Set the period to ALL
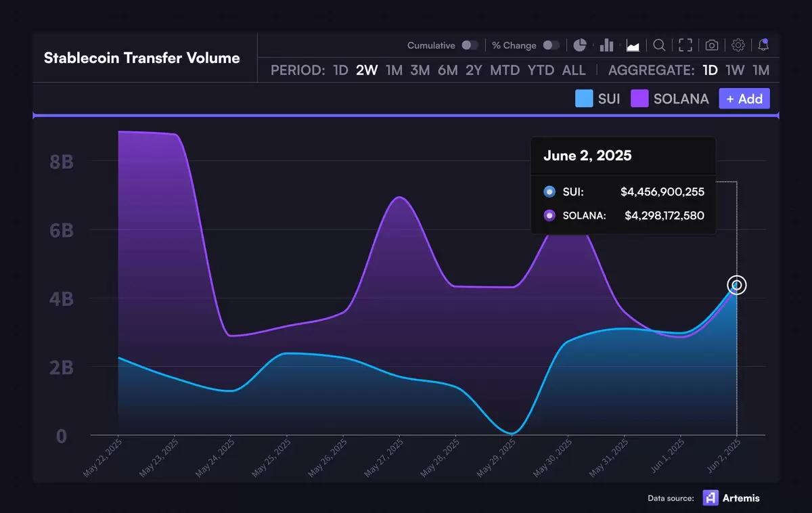Screen dimensions: 812x513 [x=574, y=70]
